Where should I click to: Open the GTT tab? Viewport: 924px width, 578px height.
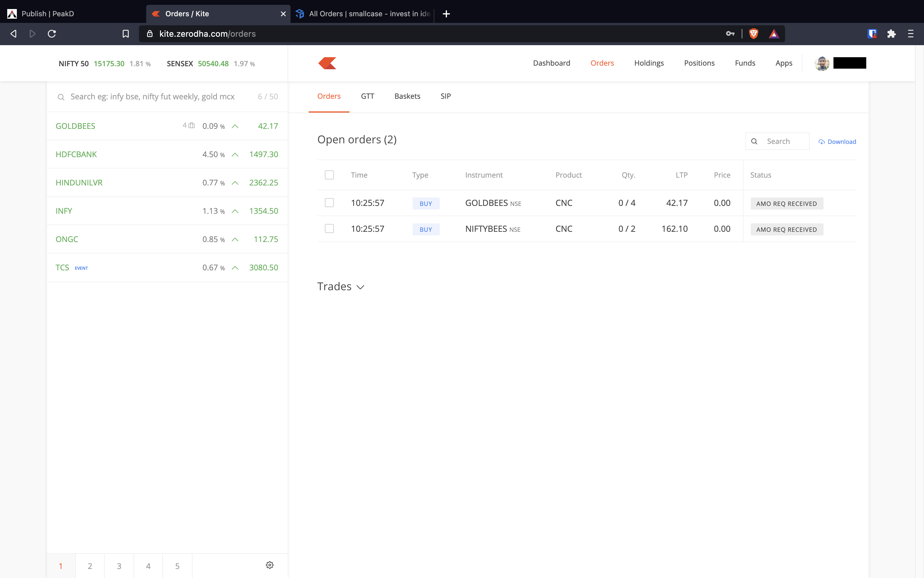click(367, 96)
